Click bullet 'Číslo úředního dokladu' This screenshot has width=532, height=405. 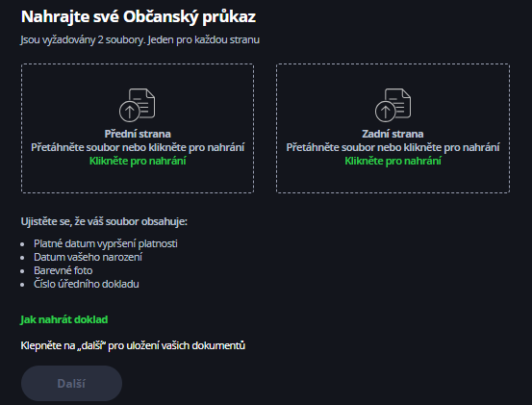tap(87, 284)
